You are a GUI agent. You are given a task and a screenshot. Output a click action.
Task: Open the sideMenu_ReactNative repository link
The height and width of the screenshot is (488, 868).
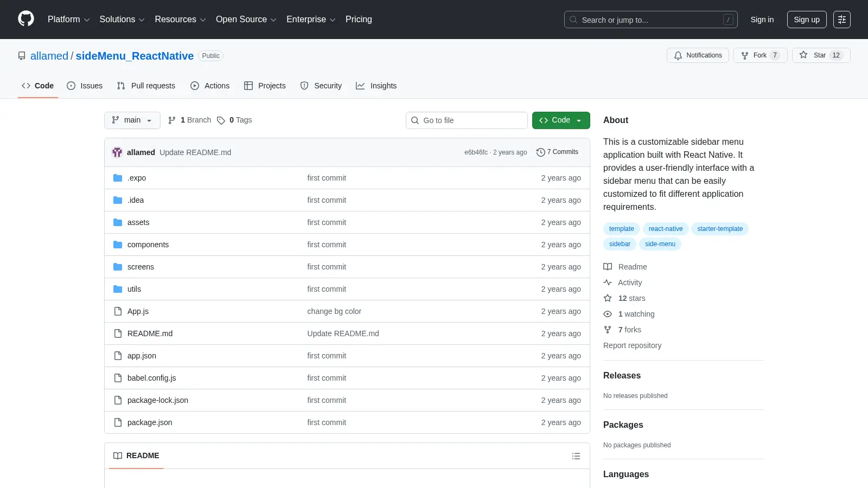click(135, 56)
